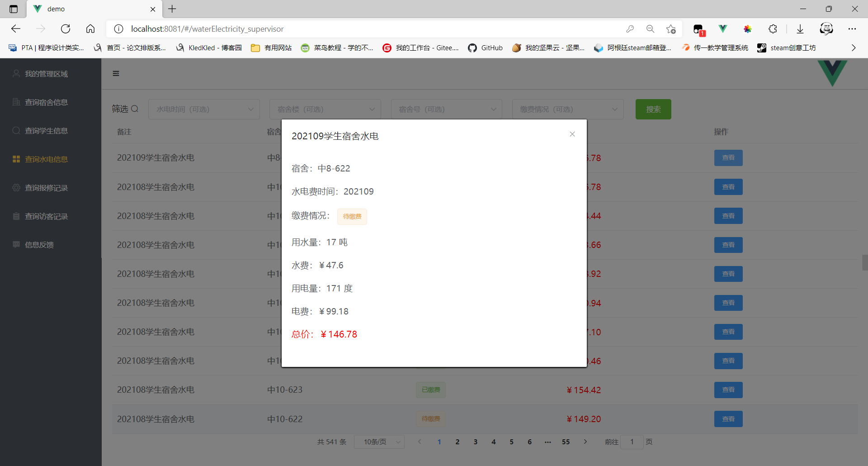
Task: Click 待缴费 tag in 中10-622 row
Action: [x=431, y=419]
